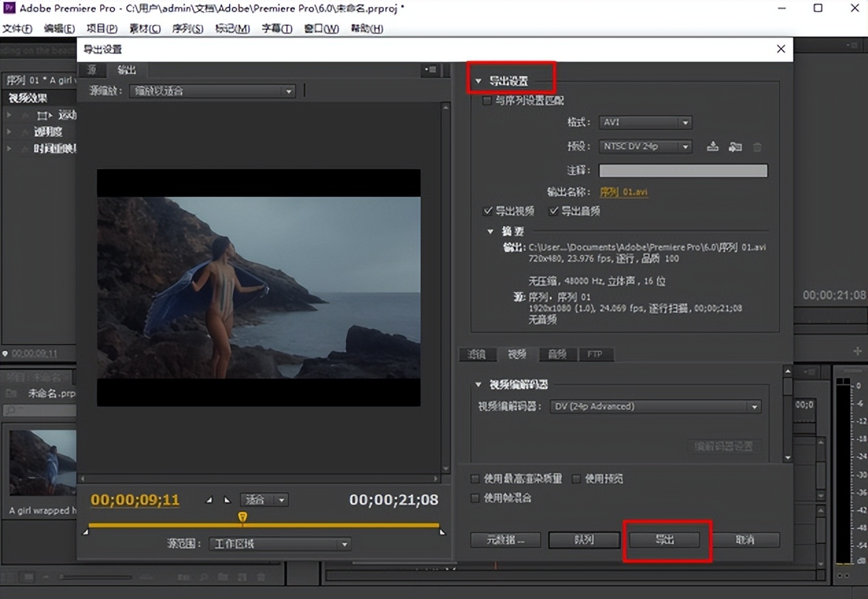Switch to the 音频 tab
This screenshot has width=868, height=599.
click(x=557, y=354)
